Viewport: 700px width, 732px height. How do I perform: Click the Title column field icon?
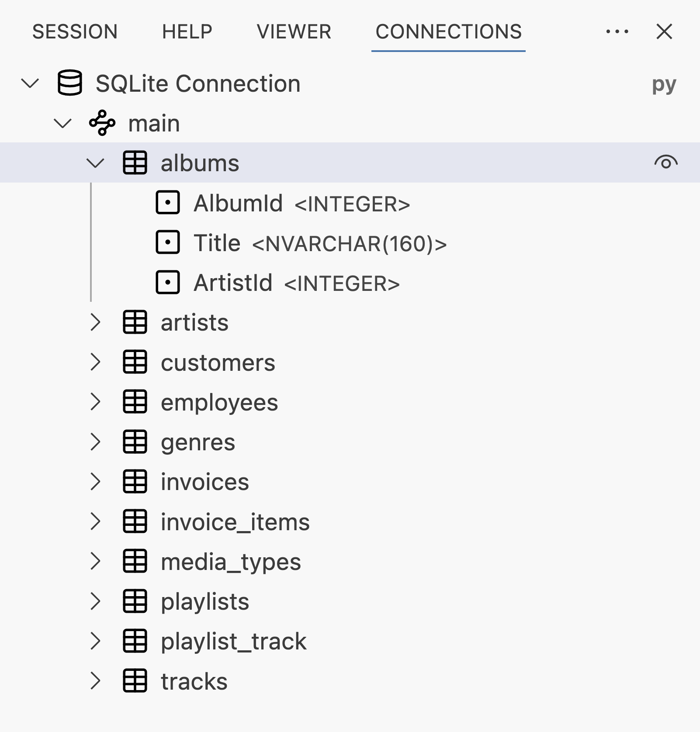tap(168, 243)
